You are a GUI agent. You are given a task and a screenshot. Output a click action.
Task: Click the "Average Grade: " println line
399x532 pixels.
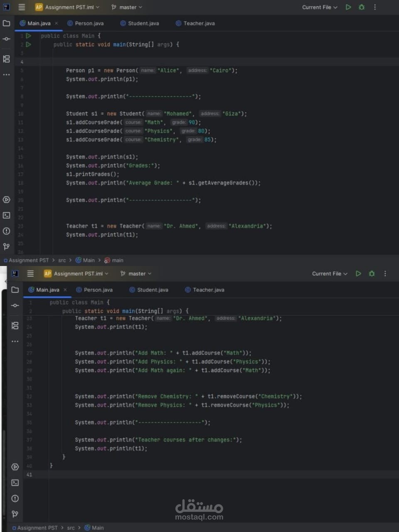(x=163, y=183)
